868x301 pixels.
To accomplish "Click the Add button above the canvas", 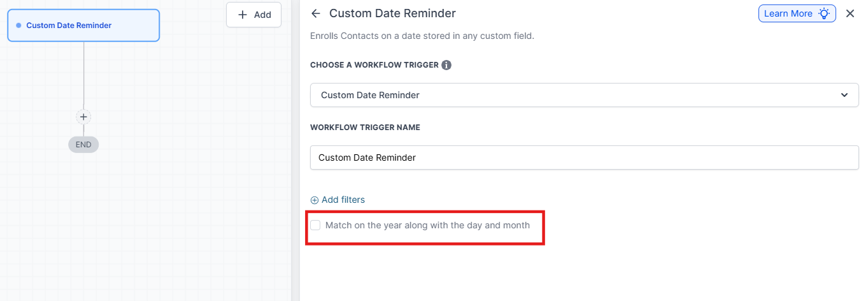I will [x=253, y=15].
